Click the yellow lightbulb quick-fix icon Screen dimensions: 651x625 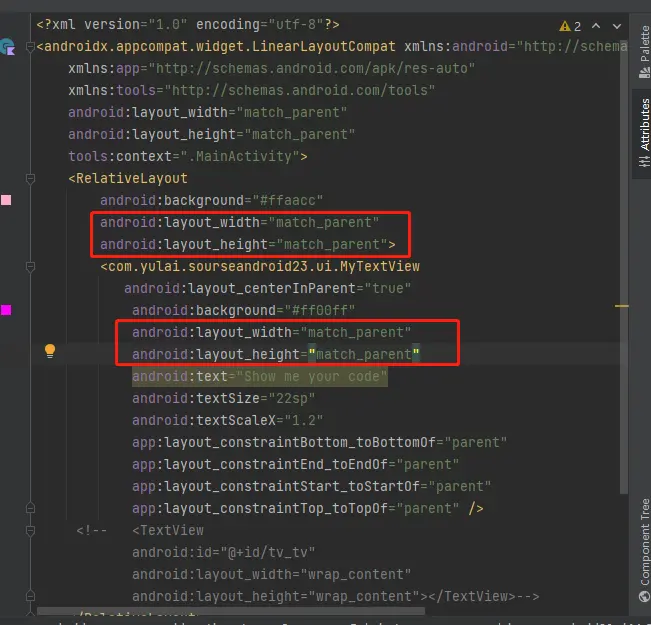tap(50, 351)
